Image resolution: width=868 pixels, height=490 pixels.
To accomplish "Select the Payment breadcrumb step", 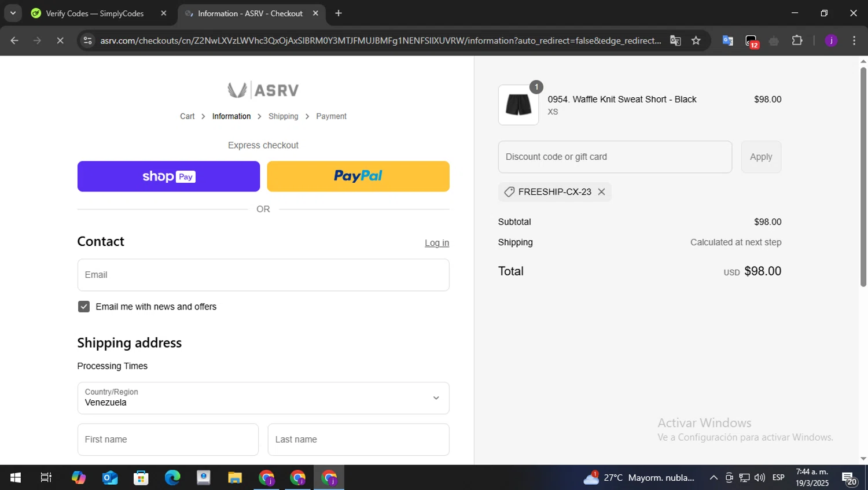I will (331, 116).
